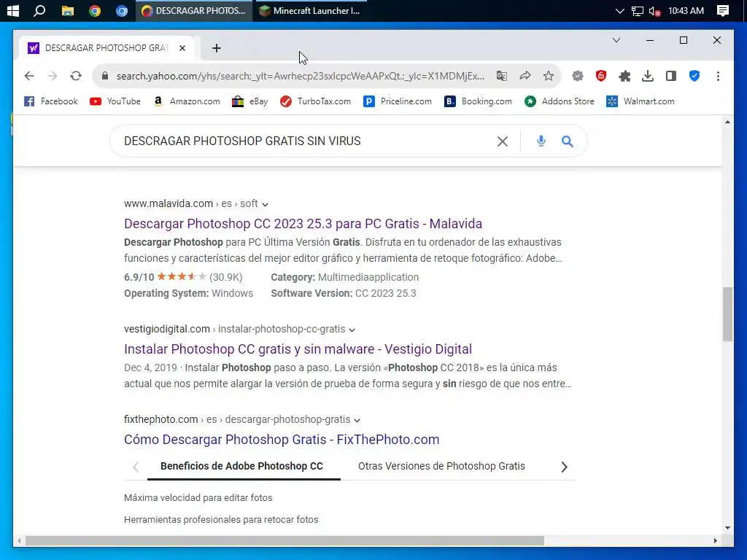747x560 pixels.
Task: Submit search with magnifier icon
Action: click(x=567, y=141)
